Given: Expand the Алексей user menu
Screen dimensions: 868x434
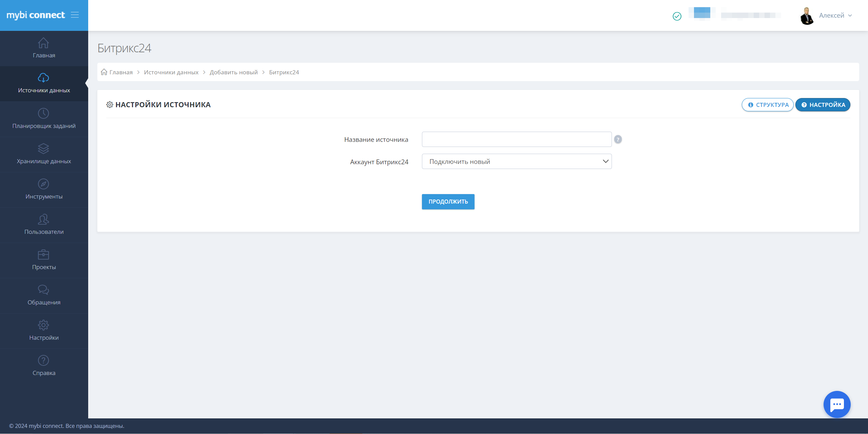Looking at the screenshot, I should 835,16.
